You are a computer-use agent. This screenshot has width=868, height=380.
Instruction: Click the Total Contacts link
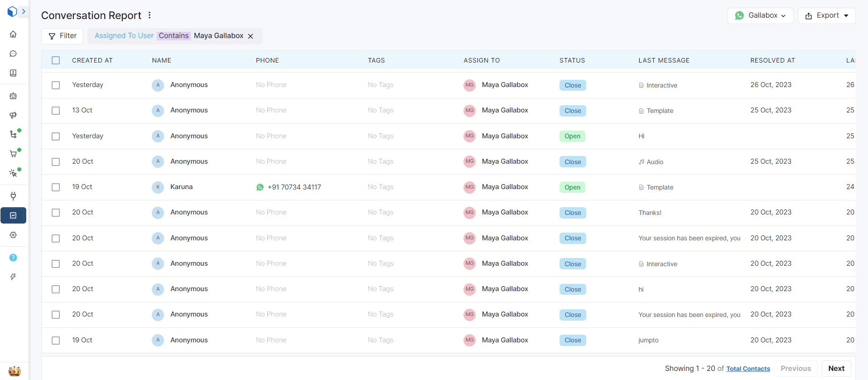coord(748,369)
